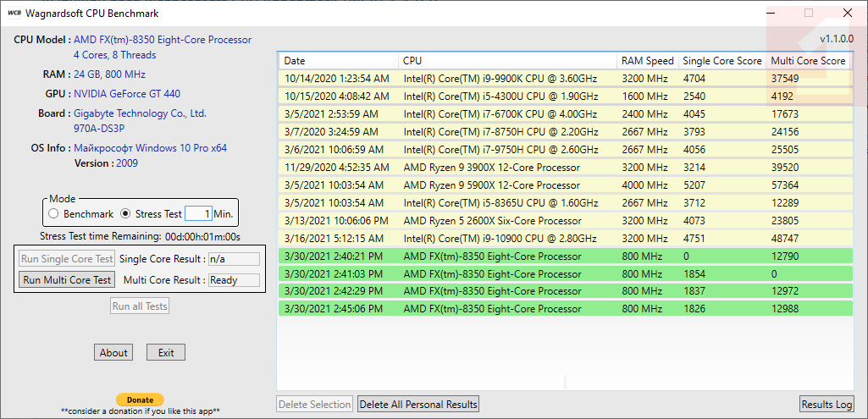Click the CPU model text AMD FX(tm)-8350
Screen dimensions: 868x419
pos(163,40)
